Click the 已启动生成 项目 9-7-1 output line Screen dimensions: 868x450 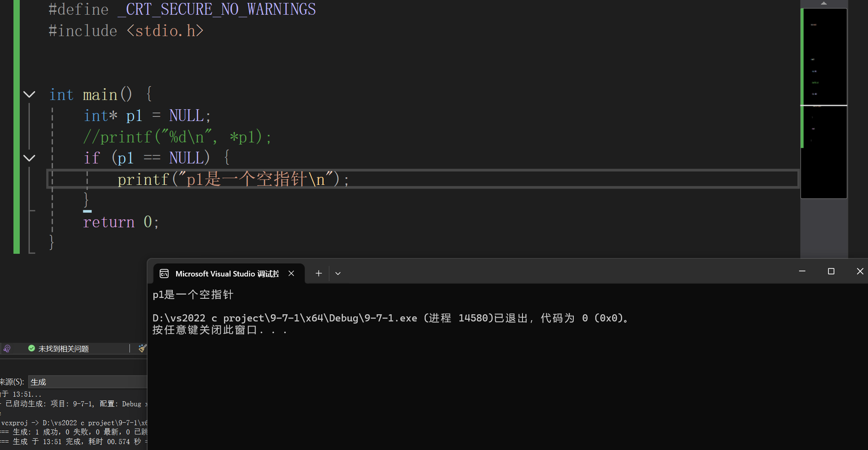[74, 404]
